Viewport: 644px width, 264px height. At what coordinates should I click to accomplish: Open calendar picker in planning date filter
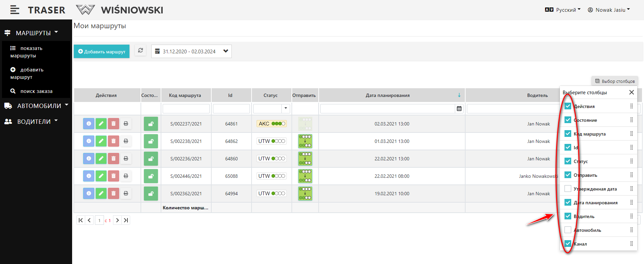(x=459, y=109)
